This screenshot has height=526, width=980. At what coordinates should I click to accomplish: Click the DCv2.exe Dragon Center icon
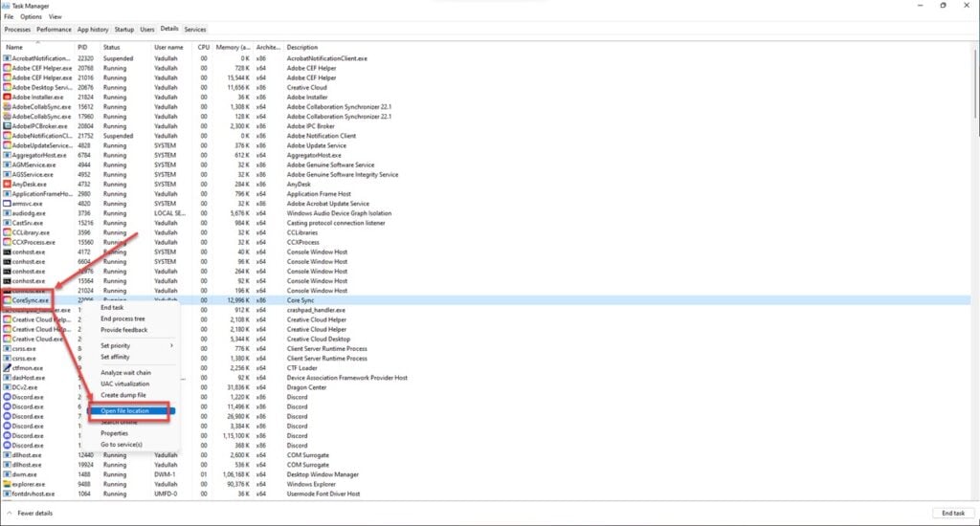coord(7,387)
